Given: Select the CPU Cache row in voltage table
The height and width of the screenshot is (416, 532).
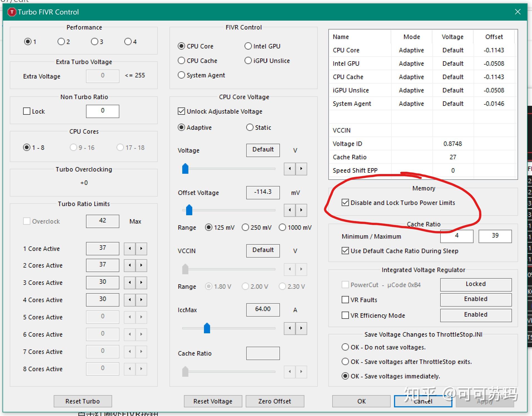Looking at the screenshot, I should [423, 77].
